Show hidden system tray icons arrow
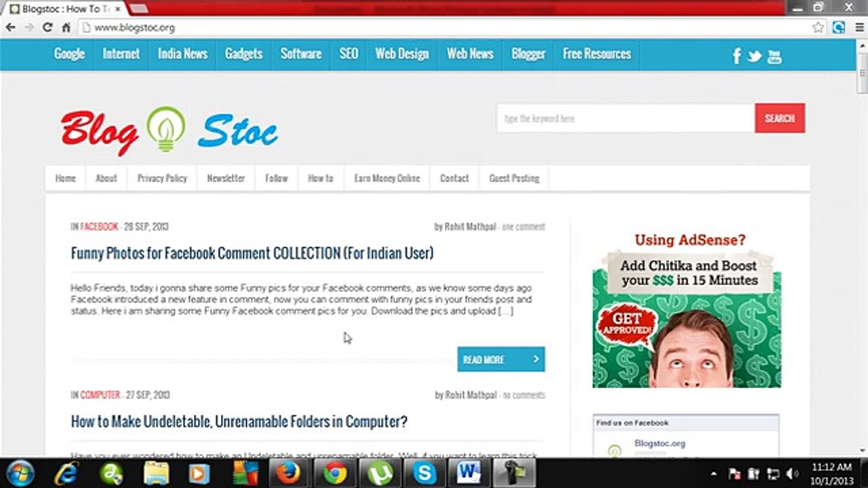Screen dimensions: 868x488 (x=713, y=474)
